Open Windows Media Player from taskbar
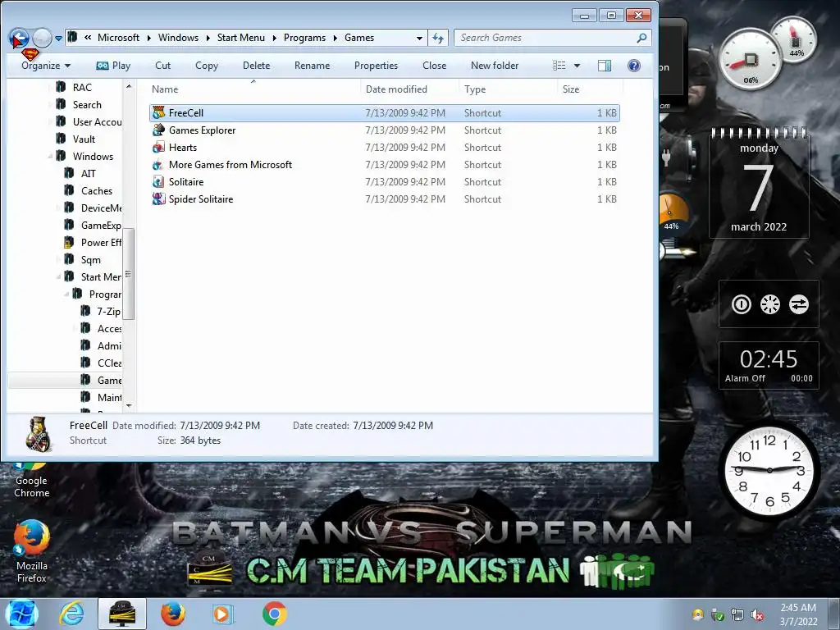The height and width of the screenshot is (630, 840). [x=222, y=614]
